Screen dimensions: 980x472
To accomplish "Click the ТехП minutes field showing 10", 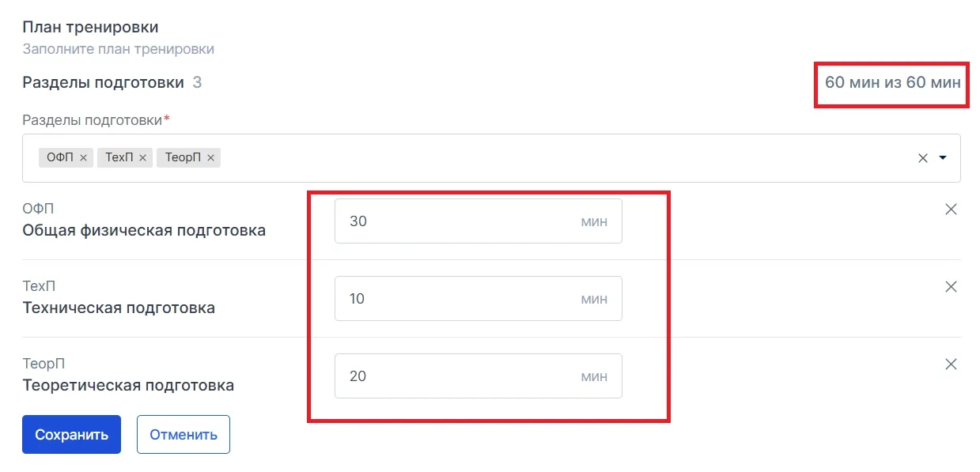I will [478, 299].
